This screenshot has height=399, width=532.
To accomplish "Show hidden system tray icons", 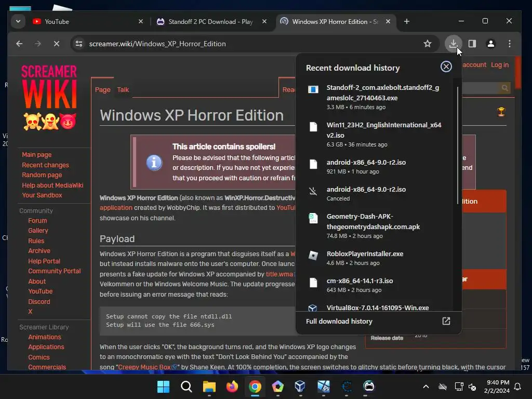I will [426, 387].
